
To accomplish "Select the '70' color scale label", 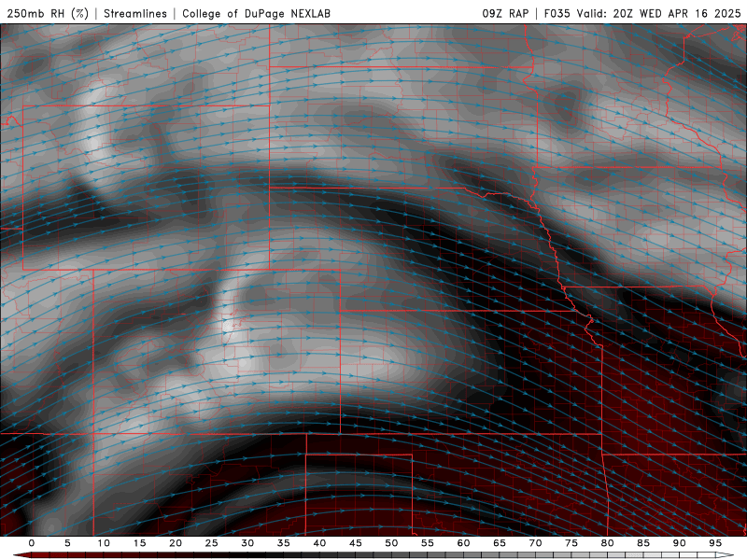I will (x=535, y=543).
